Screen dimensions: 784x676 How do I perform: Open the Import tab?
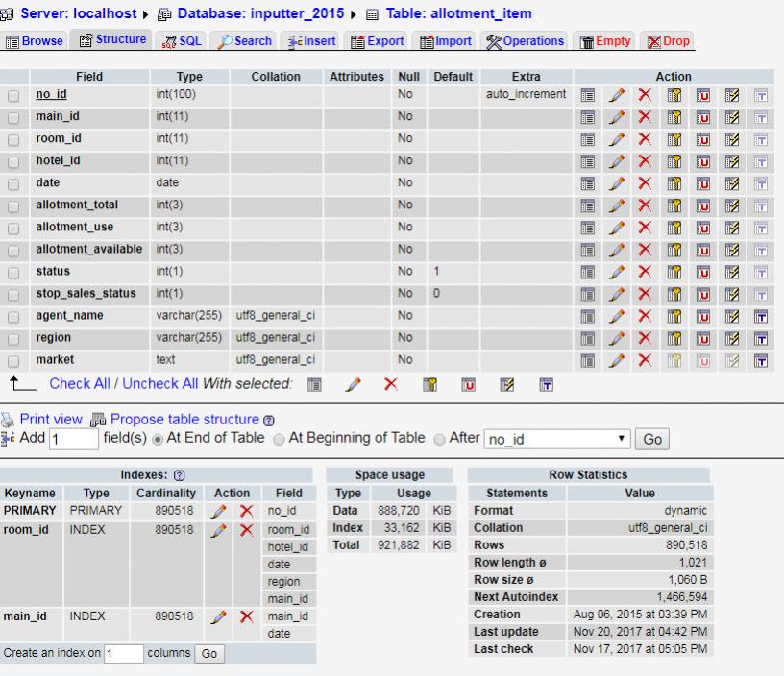pos(446,41)
